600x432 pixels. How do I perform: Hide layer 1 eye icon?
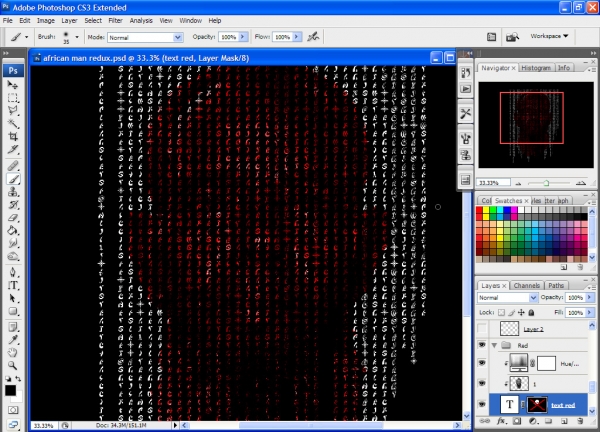pyautogui.click(x=482, y=383)
